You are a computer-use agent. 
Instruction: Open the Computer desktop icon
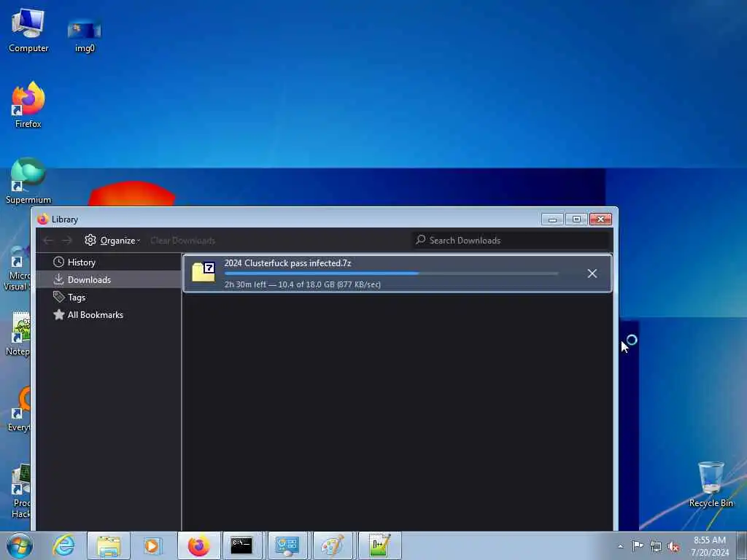coord(28,31)
